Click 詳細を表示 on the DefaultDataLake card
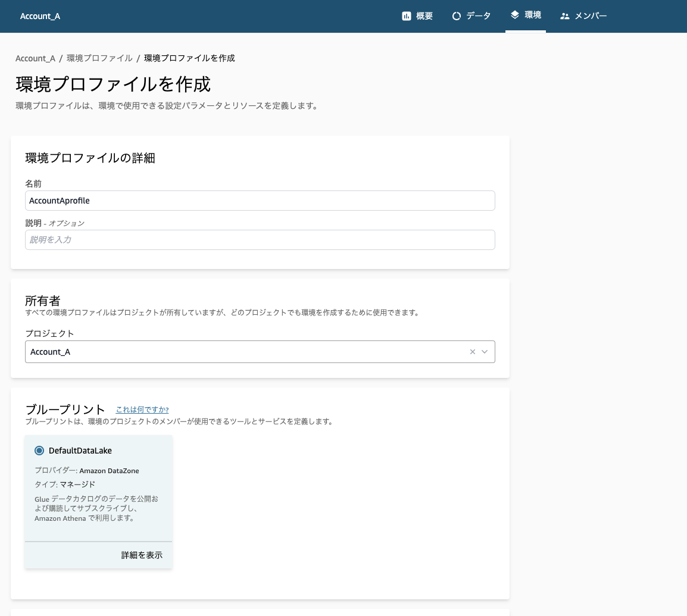This screenshot has width=687, height=616. [140, 555]
